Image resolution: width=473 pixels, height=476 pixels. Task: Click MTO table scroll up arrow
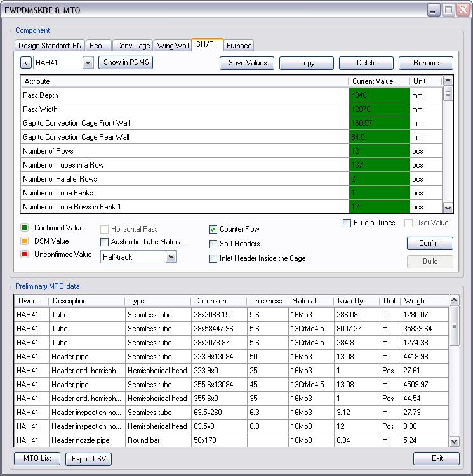[454, 301]
